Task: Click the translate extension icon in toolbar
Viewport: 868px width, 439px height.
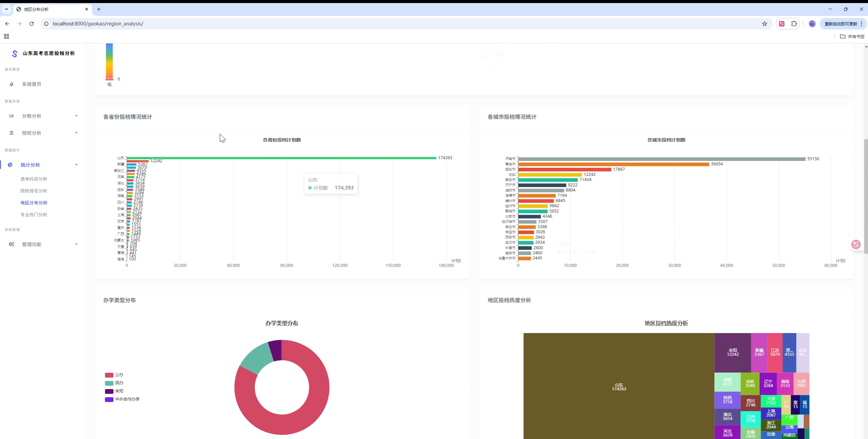Action: 782,24
